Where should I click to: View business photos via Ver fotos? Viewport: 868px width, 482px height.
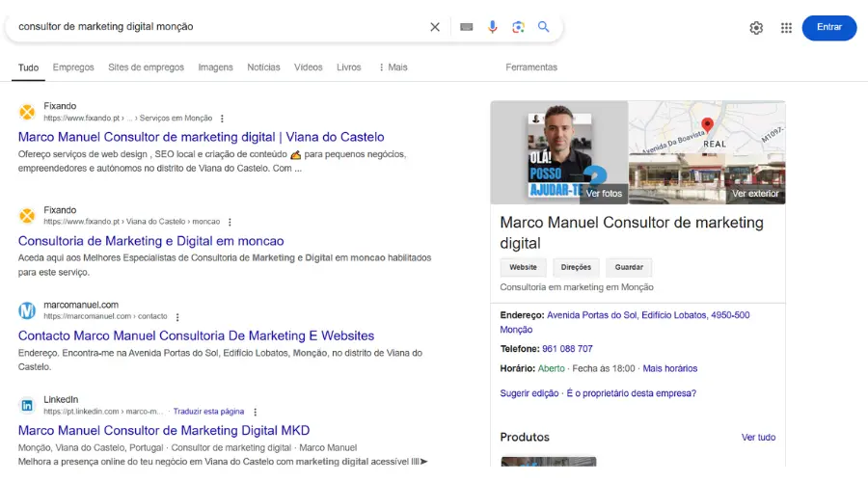click(604, 194)
